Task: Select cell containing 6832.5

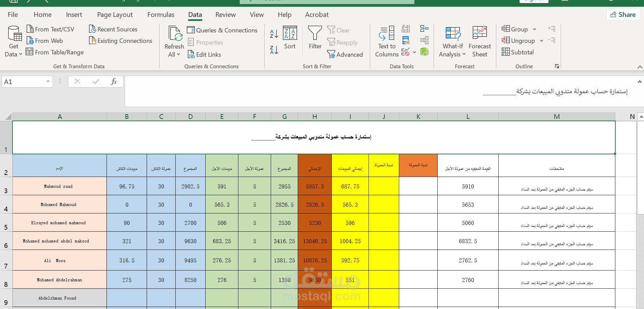Action: [468, 241]
